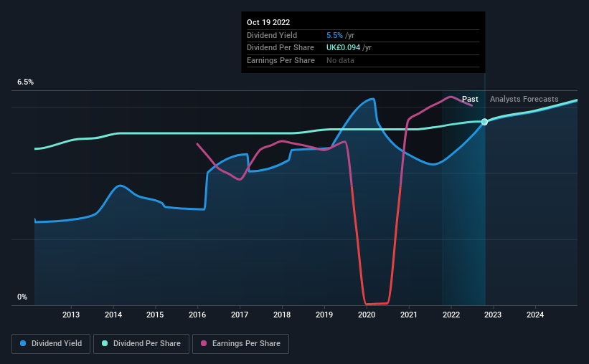This screenshot has height=364, width=589.
Task: Click the 2022 x-axis label
Action: click(x=451, y=315)
